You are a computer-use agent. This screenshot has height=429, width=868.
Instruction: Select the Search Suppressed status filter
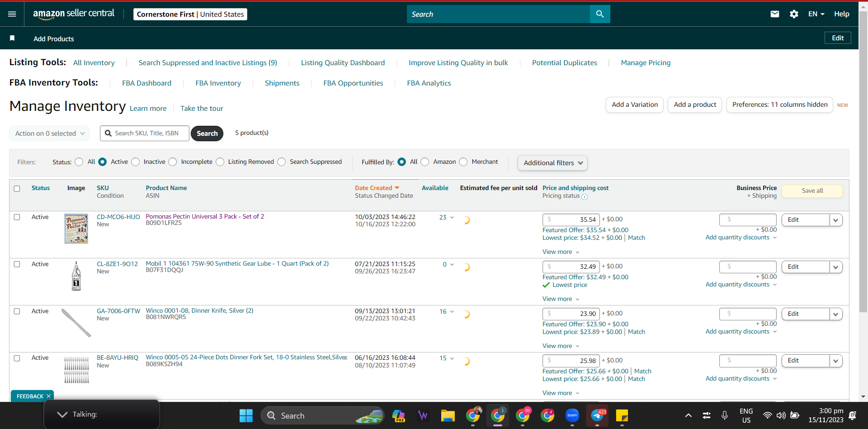tap(282, 162)
